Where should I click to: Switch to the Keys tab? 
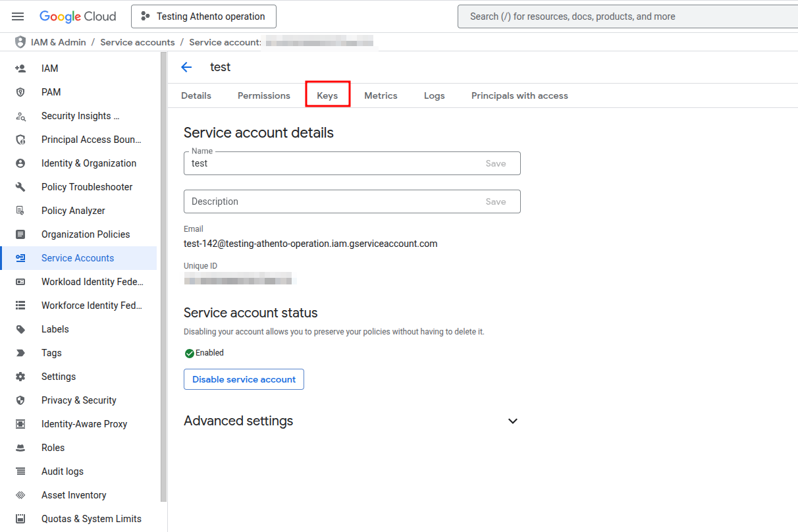tap(327, 95)
